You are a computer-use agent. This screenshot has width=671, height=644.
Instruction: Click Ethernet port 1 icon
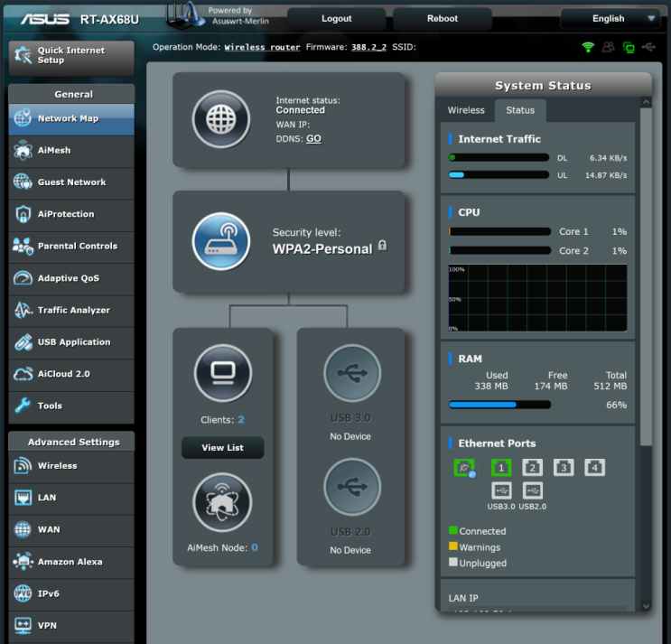501,467
